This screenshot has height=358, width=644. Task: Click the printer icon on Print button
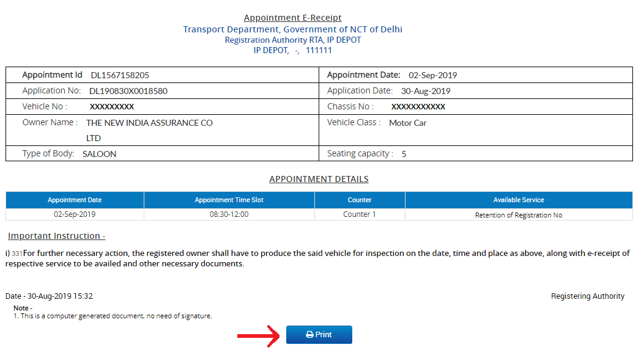(309, 335)
